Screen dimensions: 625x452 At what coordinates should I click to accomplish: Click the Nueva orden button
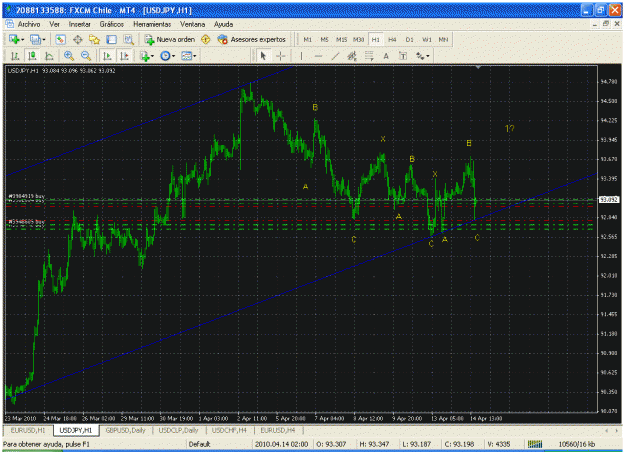click(x=170, y=39)
